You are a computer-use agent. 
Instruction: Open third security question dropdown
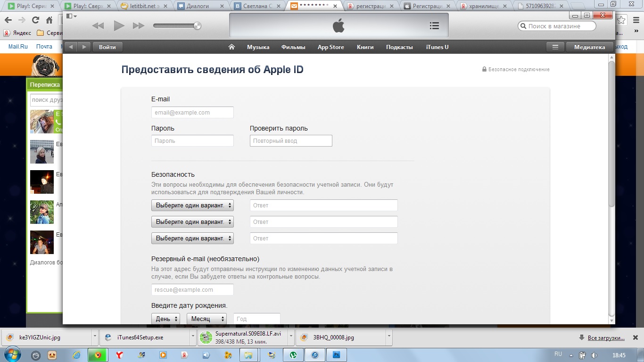pos(192,238)
